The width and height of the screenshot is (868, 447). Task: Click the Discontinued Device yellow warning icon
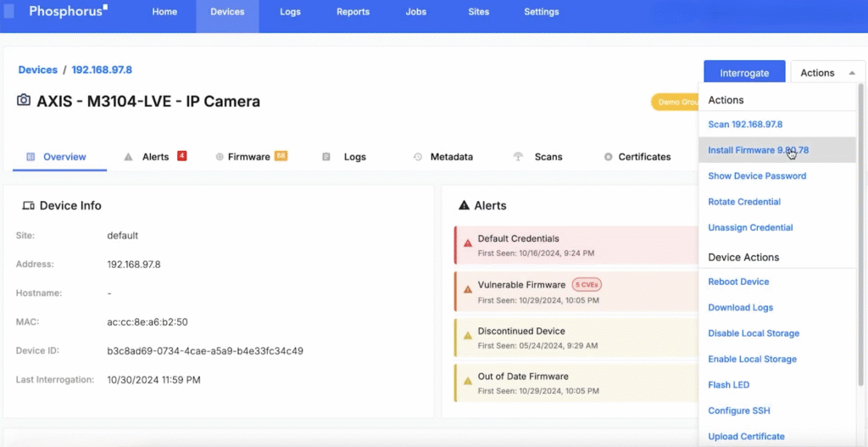[467, 336]
